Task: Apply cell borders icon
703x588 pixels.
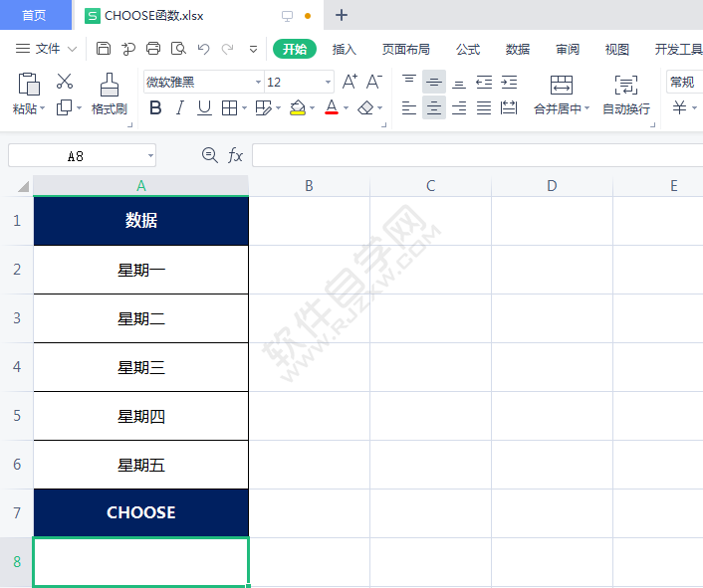Action: click(x=230, y=107)
